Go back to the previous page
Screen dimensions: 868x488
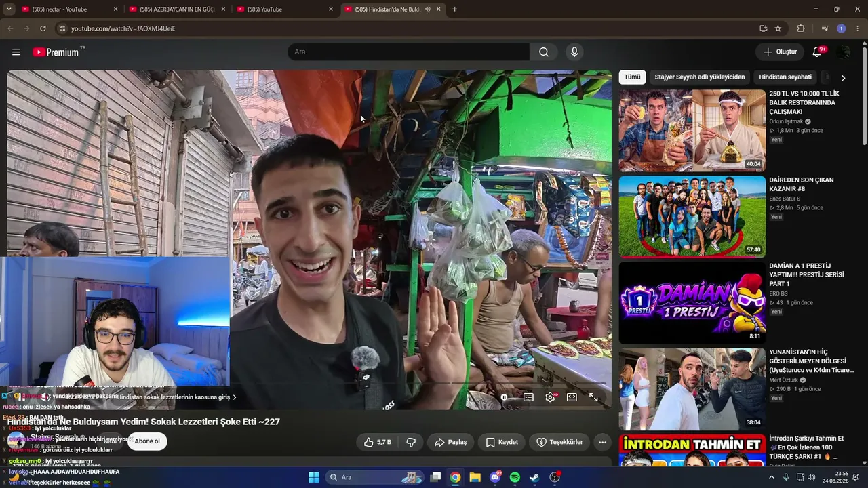(x=10, y=28)
